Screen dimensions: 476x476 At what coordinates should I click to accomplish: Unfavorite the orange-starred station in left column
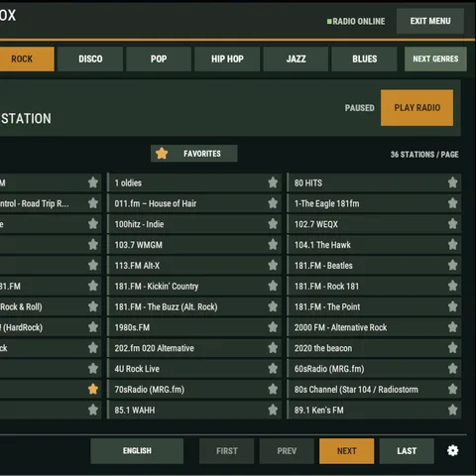(93, 389)
